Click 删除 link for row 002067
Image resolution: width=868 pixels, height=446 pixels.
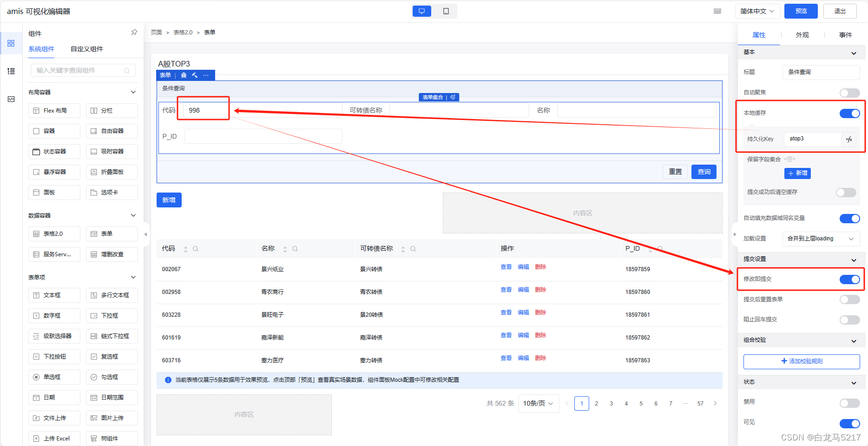point(540,267)
